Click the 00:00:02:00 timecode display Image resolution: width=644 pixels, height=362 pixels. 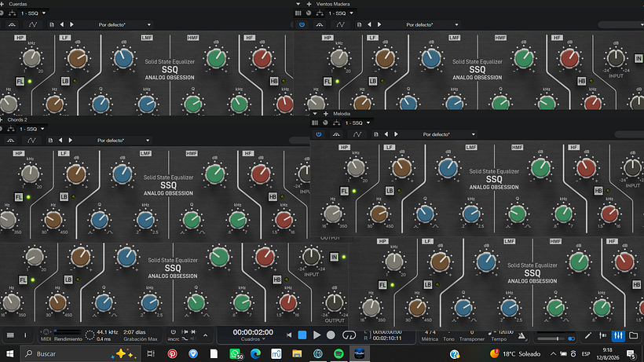click(253, 332)
